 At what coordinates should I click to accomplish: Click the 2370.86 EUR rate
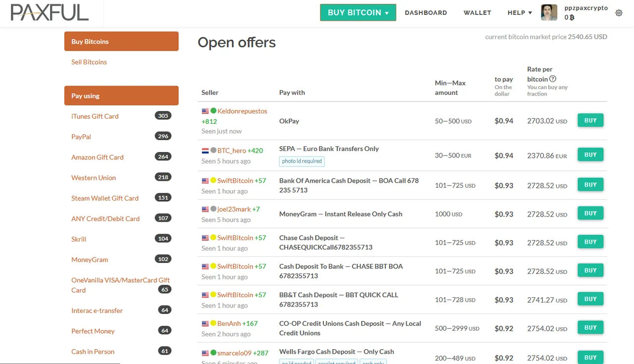[547, 155]
